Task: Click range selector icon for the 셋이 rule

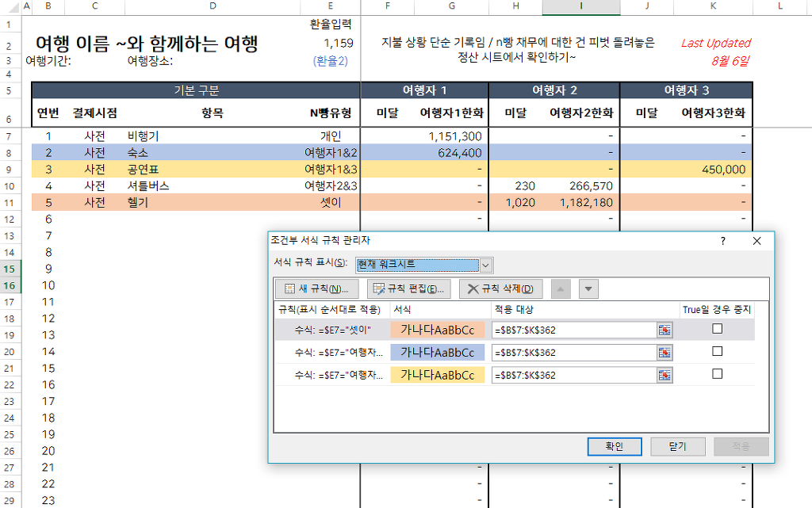Action: click(x=665, y=330)
